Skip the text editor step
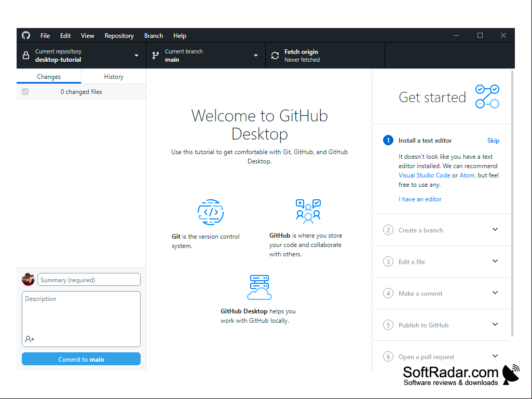Screen dimensions: 532x399 pyautogui.click(x=493, y=141)
